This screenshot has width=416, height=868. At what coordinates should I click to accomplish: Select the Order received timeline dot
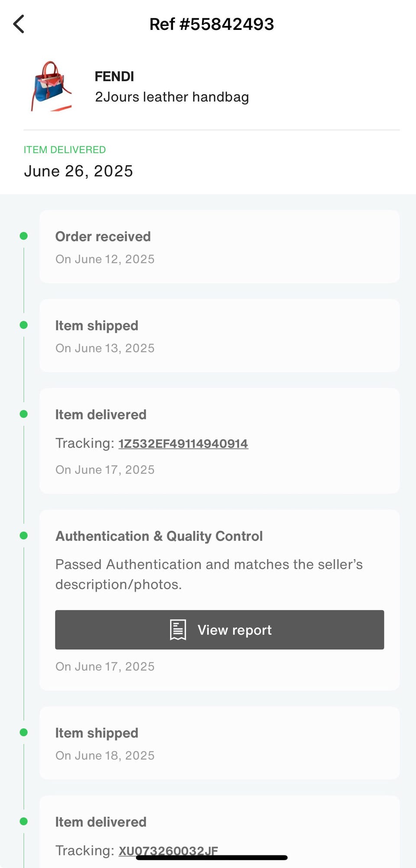(x=24, y=236)
